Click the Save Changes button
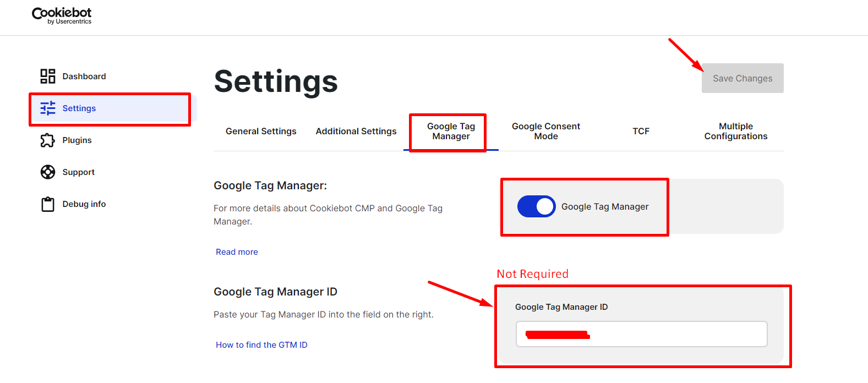The width and height of the screenshot is (868, 383). [743, 78]
